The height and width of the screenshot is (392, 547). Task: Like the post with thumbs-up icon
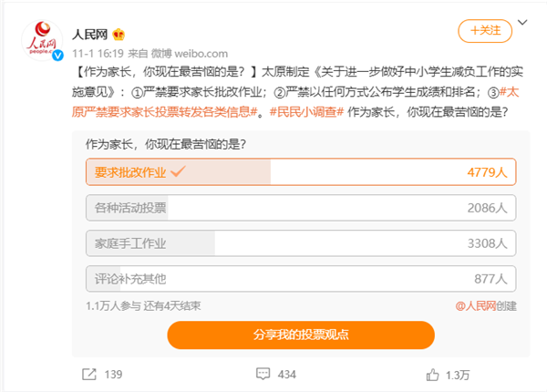pos(432,375)
